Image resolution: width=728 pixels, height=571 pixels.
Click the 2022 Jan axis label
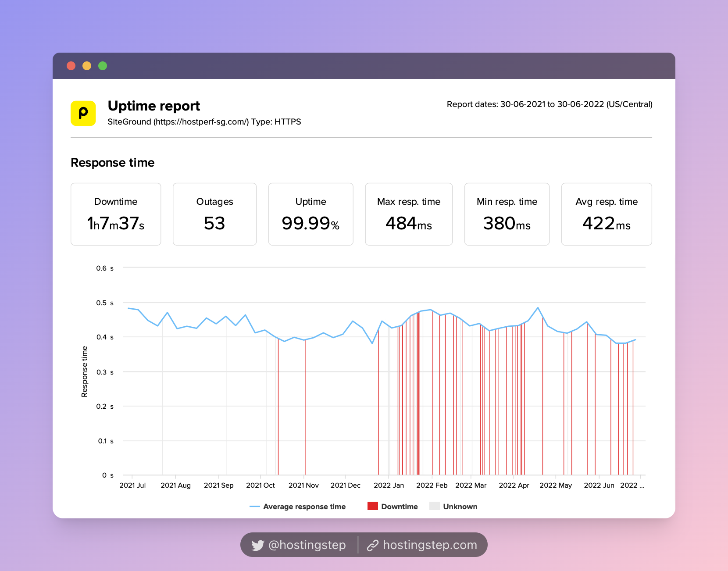[x=389, y=485]
